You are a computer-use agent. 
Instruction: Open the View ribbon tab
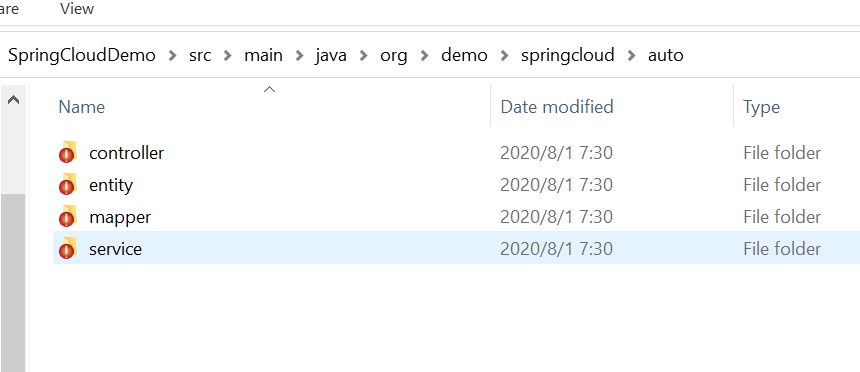point(77,9)
